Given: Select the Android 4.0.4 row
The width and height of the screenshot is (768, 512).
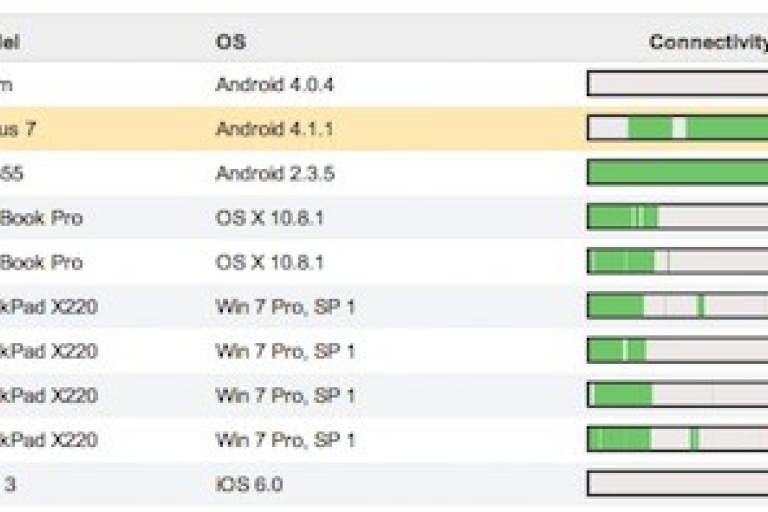Looking at the screenshot, I should click(x=384, y=84).
